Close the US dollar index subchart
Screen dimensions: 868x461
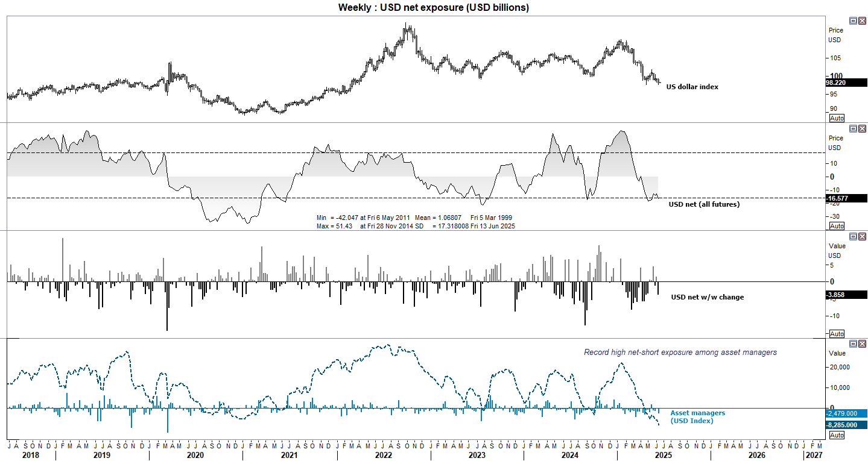(x=862, y=20)
